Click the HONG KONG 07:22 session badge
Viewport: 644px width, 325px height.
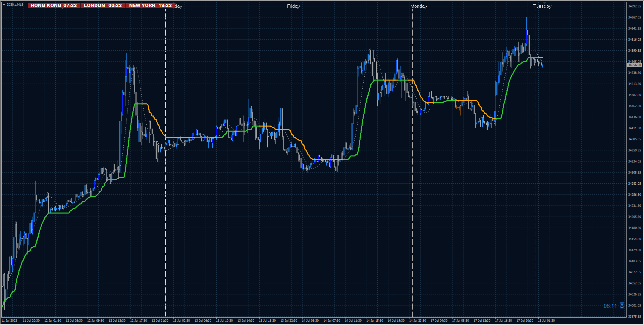[54, 5]
